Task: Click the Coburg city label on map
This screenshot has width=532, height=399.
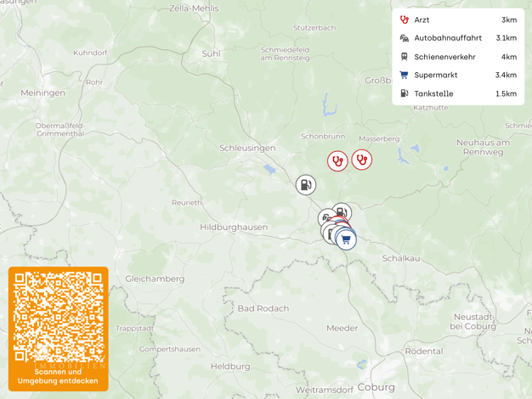Action: coord(376,387)
